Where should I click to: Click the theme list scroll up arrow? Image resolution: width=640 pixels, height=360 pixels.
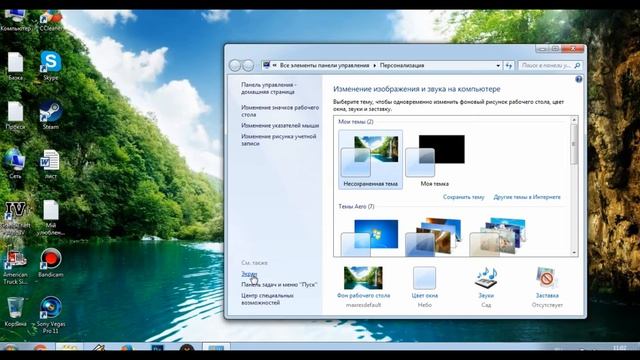click(x=574, y=120)
